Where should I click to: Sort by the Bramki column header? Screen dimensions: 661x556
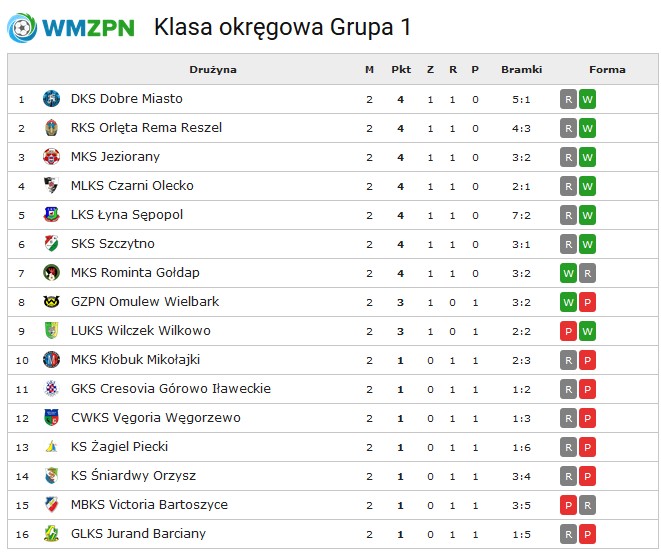(x=521, y=70)
